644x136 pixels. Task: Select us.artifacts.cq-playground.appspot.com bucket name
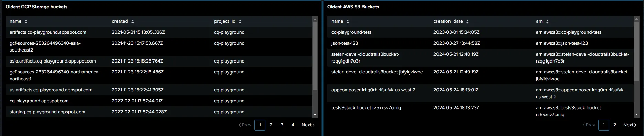click(x=51, y=90)
